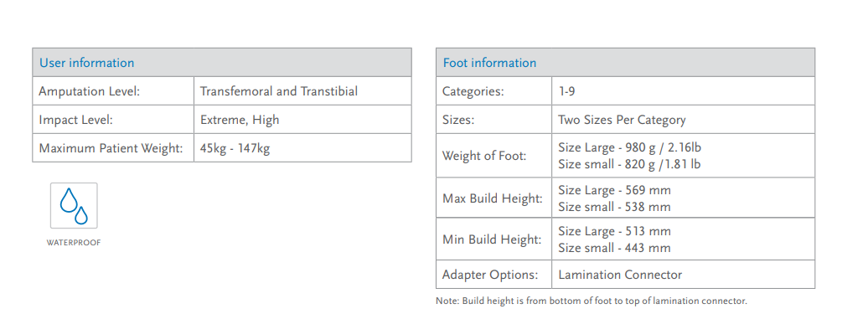
Task: Click Size Large 569 mm height text
Action: click(614, 191)
